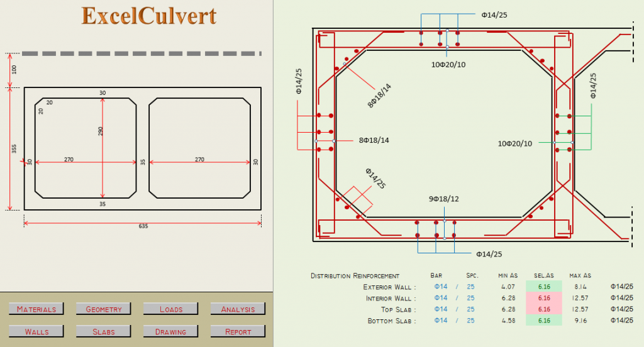Click green Sel.As cell for Bottom Slab
Viewport: 644px width, 347px height.
[x=544, y=321]
